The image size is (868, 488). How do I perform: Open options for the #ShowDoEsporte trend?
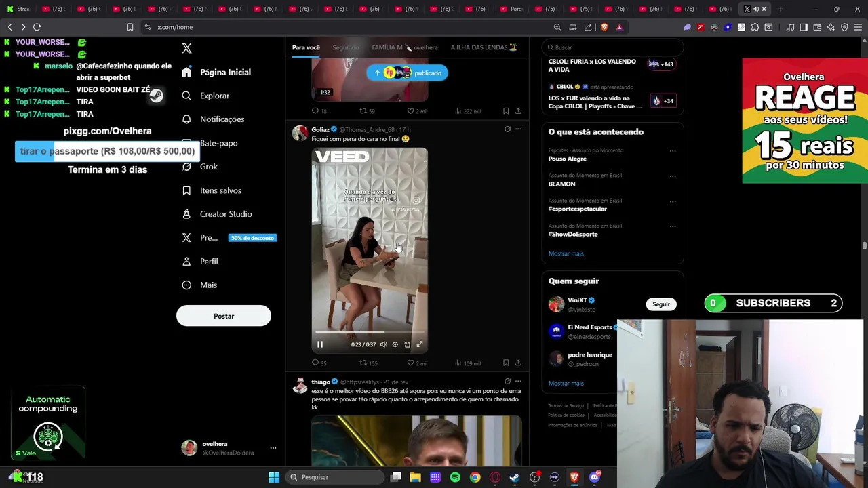(673, 226)
